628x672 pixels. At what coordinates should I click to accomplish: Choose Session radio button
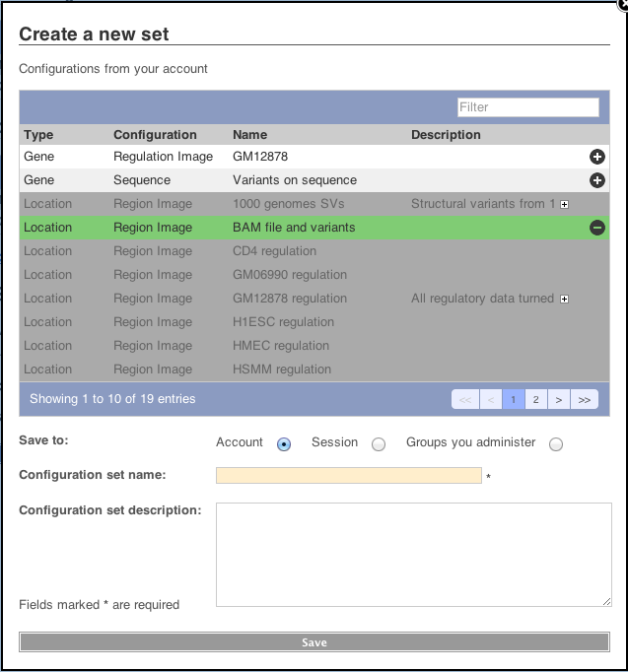point(379,444)
